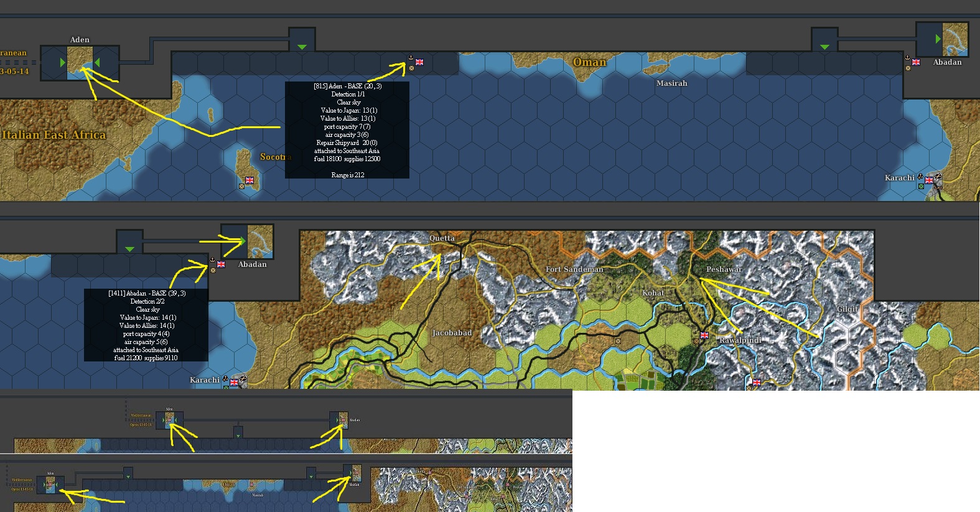Click the Aden off-map base thumbnail in Oman view

tap(80, 62)
